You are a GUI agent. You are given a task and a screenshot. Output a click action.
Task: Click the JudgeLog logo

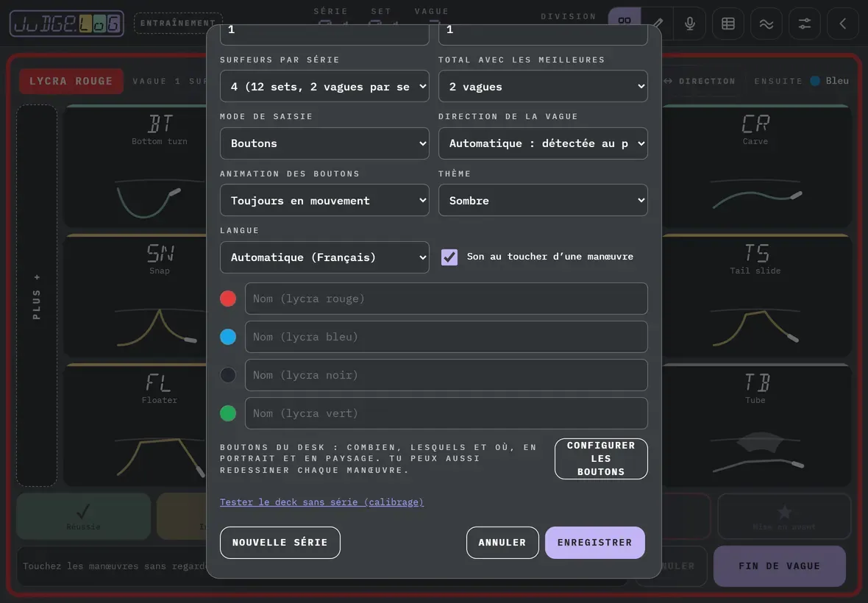pos(66,24)
